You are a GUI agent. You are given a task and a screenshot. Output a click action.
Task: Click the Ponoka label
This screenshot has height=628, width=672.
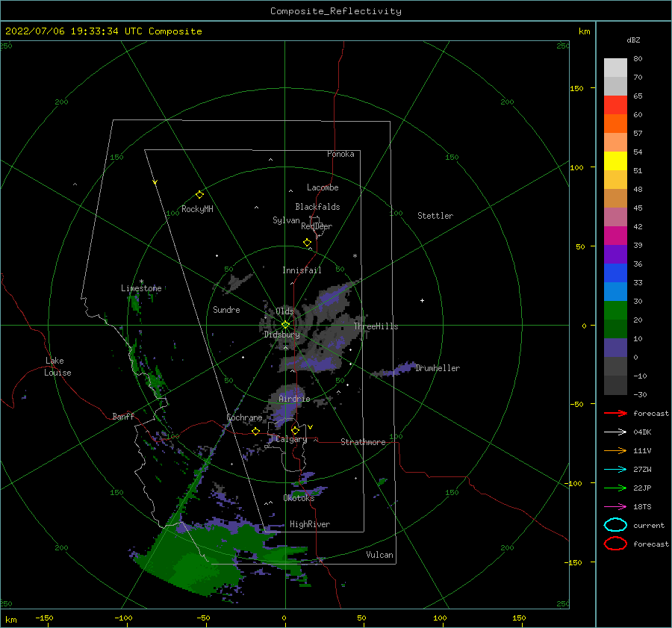340,154
